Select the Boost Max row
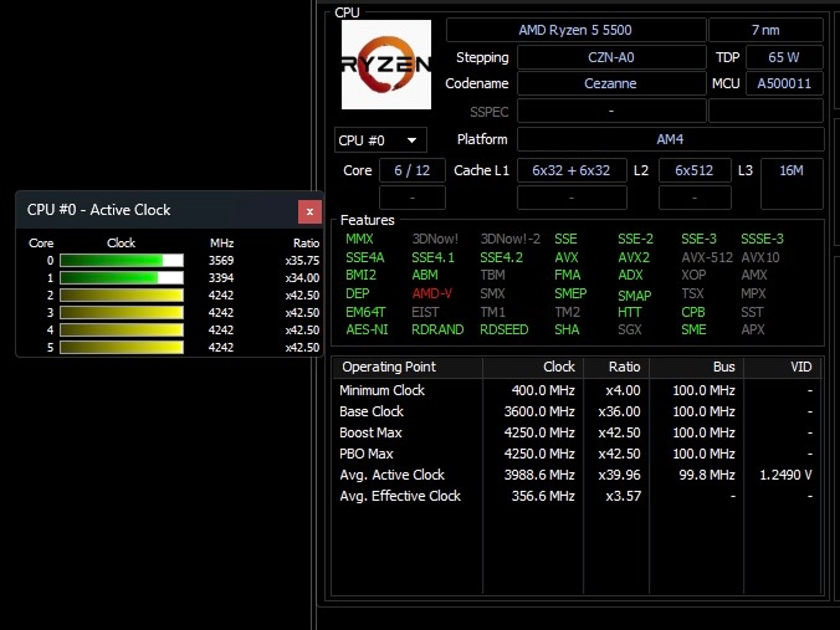 pos(576,433)
